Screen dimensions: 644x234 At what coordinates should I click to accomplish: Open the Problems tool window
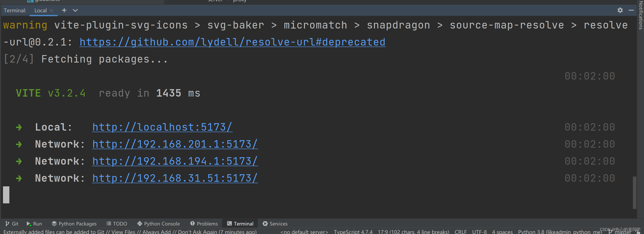[x=204, y=224]
